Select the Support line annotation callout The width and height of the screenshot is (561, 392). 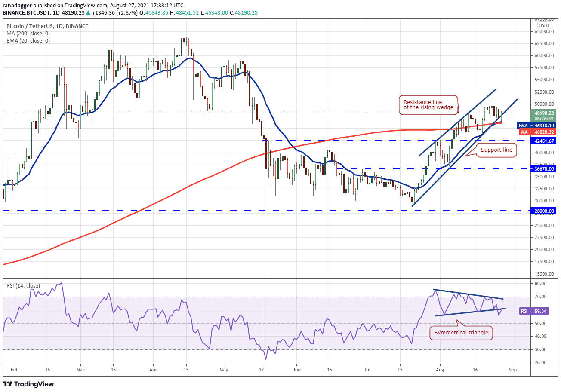click(x=496, y=150)
